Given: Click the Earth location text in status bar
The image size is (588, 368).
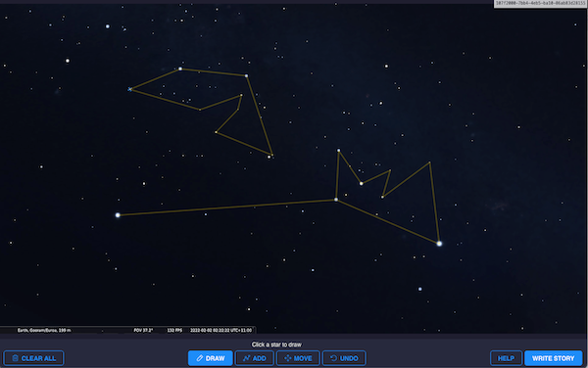Looking at the screenshot, I should pos(44,330).
